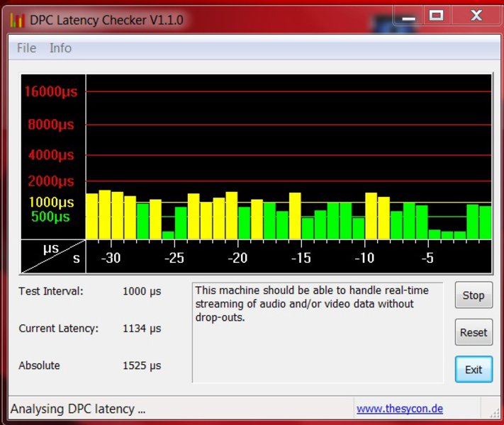
Task: Click the window title DPC Latency Checker V1.1.0
Action: tap(106, 21)
